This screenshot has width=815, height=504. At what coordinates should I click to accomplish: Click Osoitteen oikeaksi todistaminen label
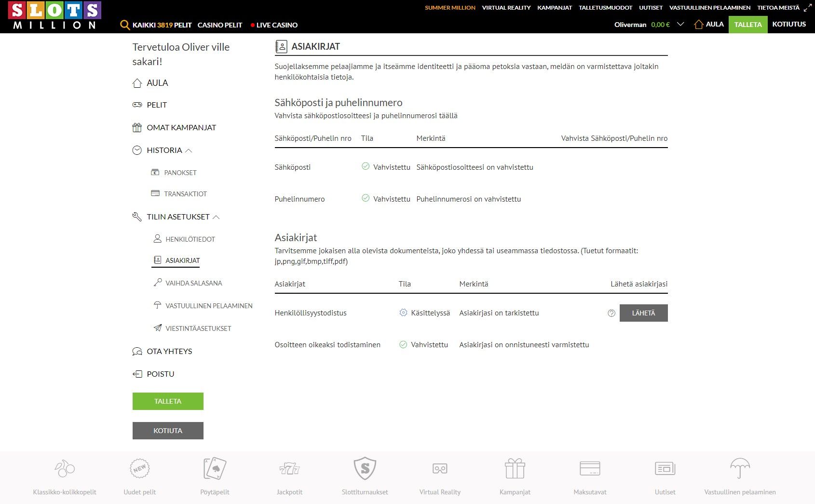click(x=327, y=345)
